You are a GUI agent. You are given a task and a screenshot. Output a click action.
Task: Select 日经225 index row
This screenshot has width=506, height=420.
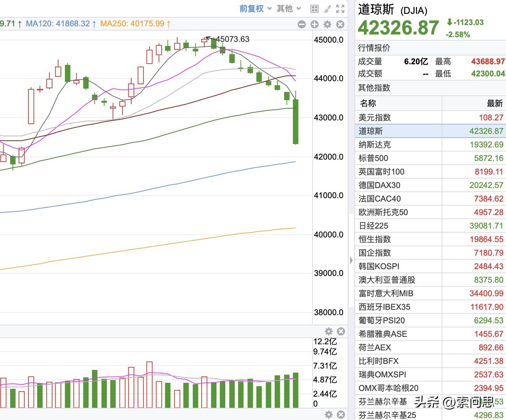pos(430,225)
